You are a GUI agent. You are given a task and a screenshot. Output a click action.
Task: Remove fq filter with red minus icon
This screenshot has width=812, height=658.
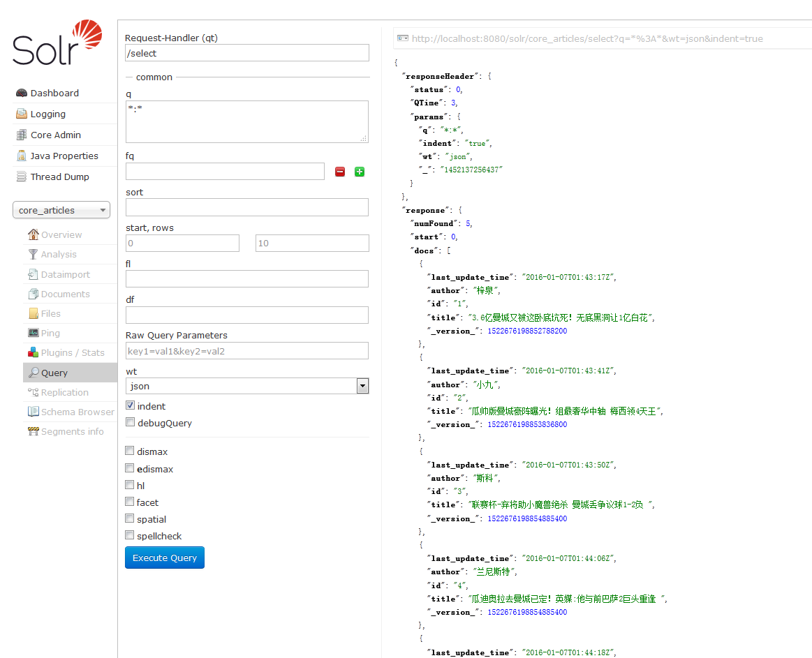(340, 172)
